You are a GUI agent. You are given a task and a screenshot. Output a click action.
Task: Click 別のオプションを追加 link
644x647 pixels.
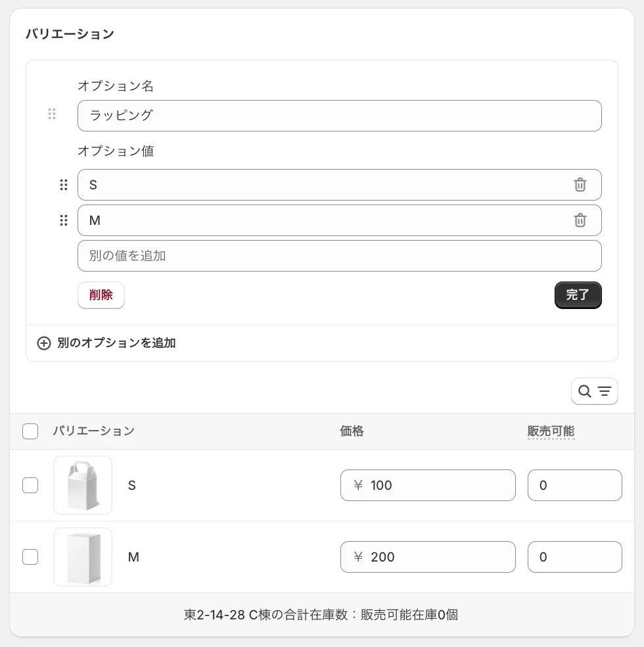click(x=116, y=343)
